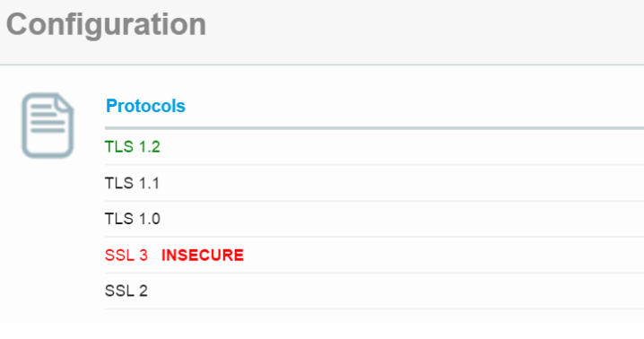Click the digit 2 in the SSL 2 row
The width and height of the screenshot is (644, 339).
[x=144, y=291]
